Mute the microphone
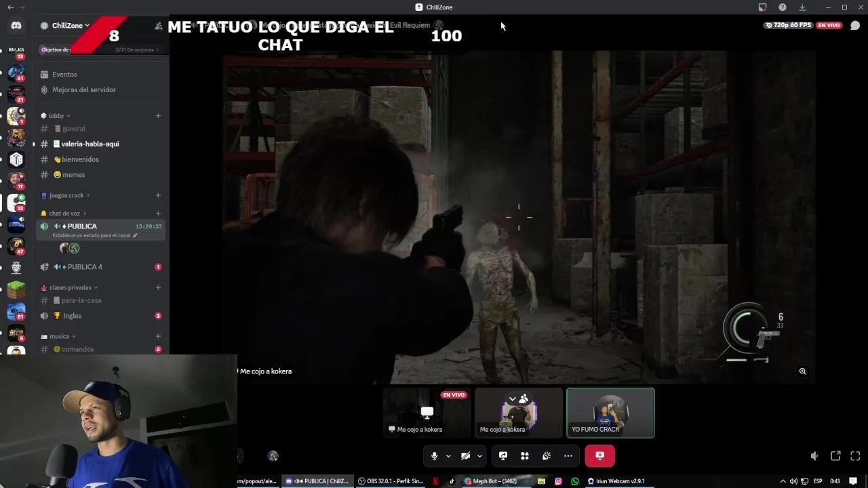Screen dimensions: 868x488 pyautogui.click(x=434, y=456)
